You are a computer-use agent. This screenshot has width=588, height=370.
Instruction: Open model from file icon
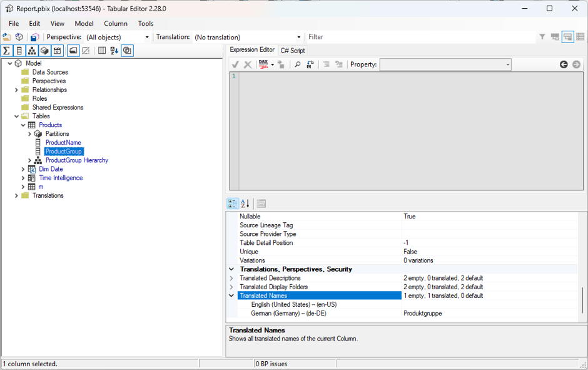(x=6, y=37)
